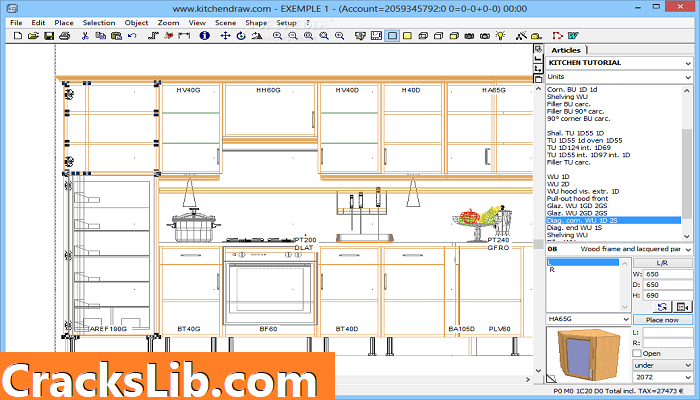The height and width of the screenshot is (400, 700).
Task: Click the D depth input field
Action: [668, 284]
